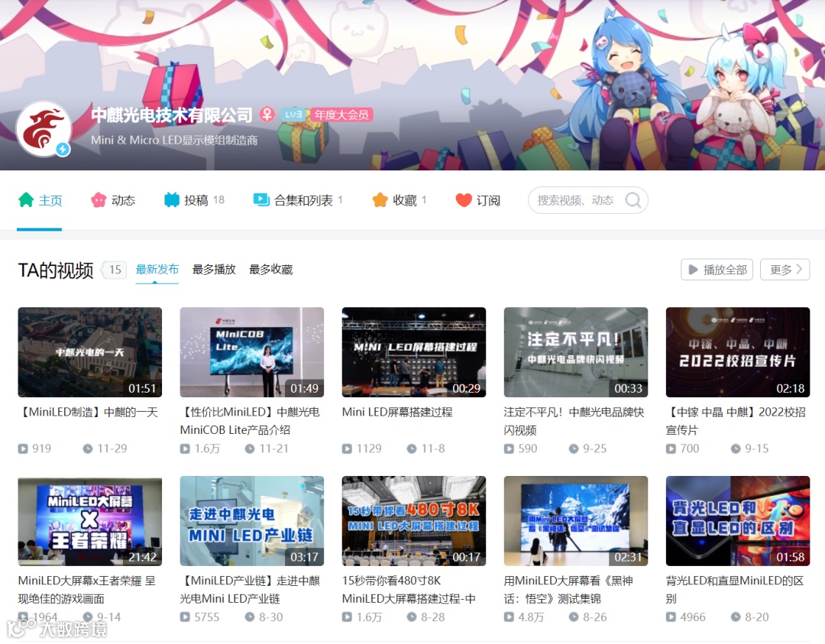
Task: Click the 年度大会员 membership badge
Action: [341, 115]
